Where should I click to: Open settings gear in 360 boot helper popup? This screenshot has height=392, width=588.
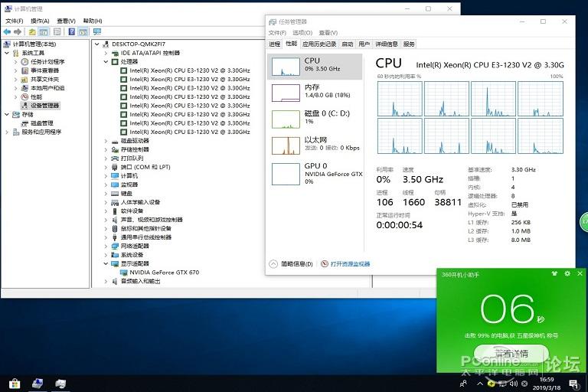(567, 274)
